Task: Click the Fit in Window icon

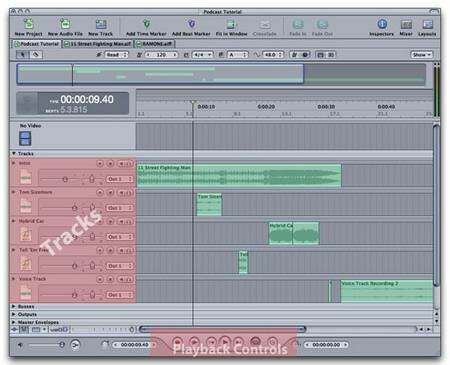Action: pos(231,24)
